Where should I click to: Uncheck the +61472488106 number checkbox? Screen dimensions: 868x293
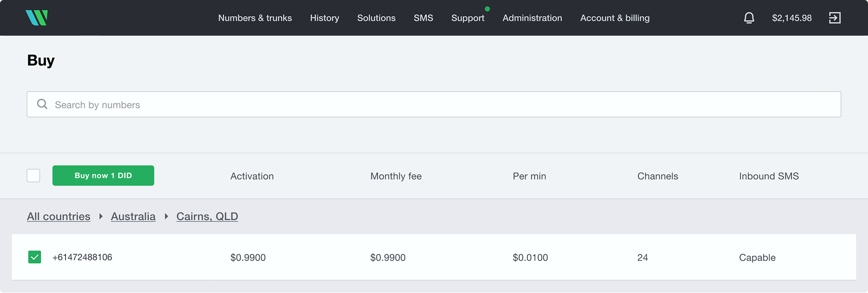click(x=34, y=257)
